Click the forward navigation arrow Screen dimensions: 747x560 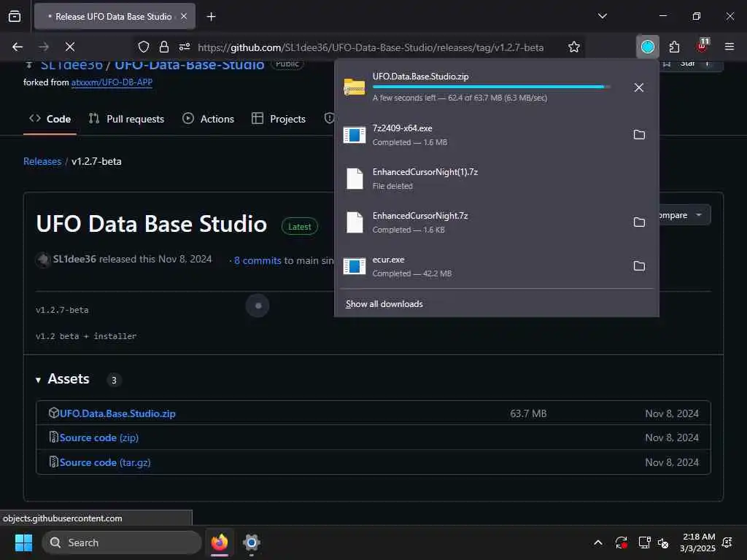(44, 47)
